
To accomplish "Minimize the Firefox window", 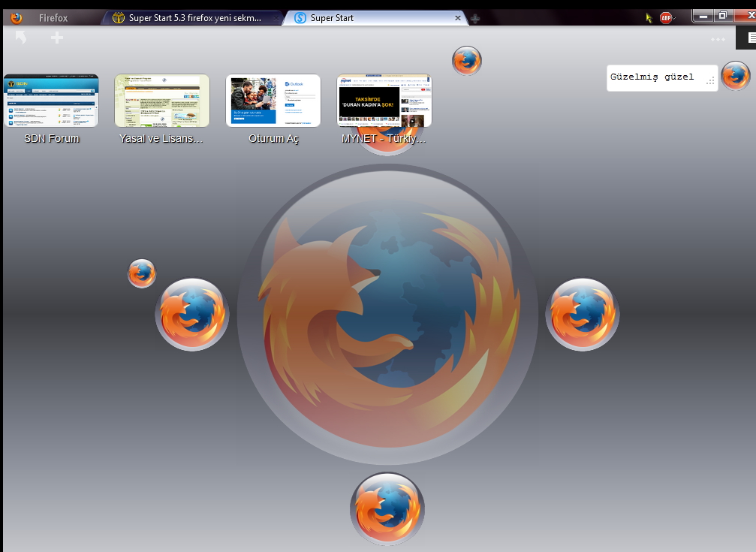I will click(703, 16).
